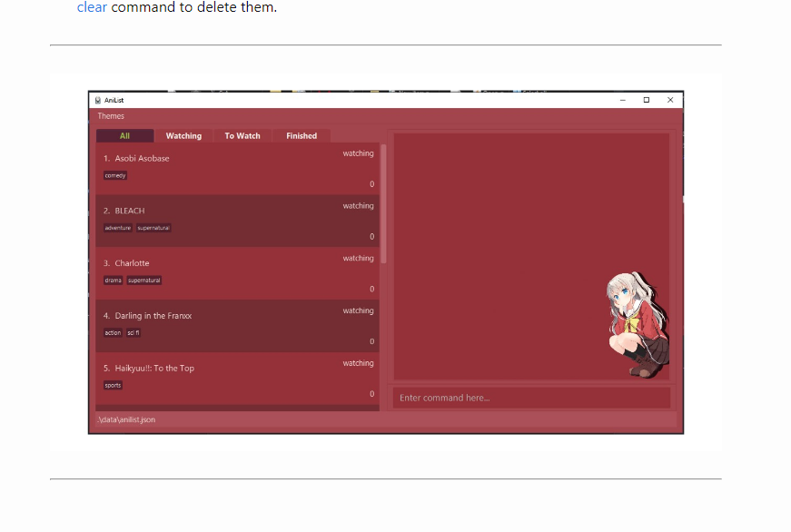Close the AniList window
The image size is (791, 532).
click(670, 100)
